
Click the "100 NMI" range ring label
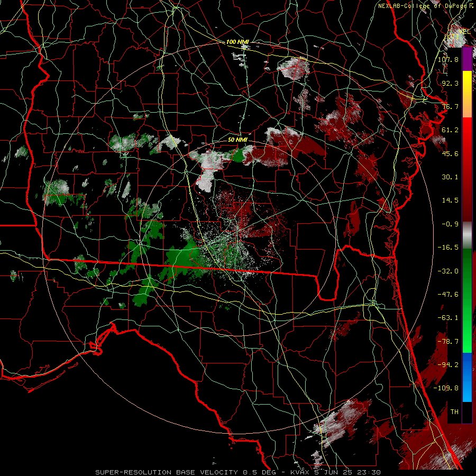237,42
